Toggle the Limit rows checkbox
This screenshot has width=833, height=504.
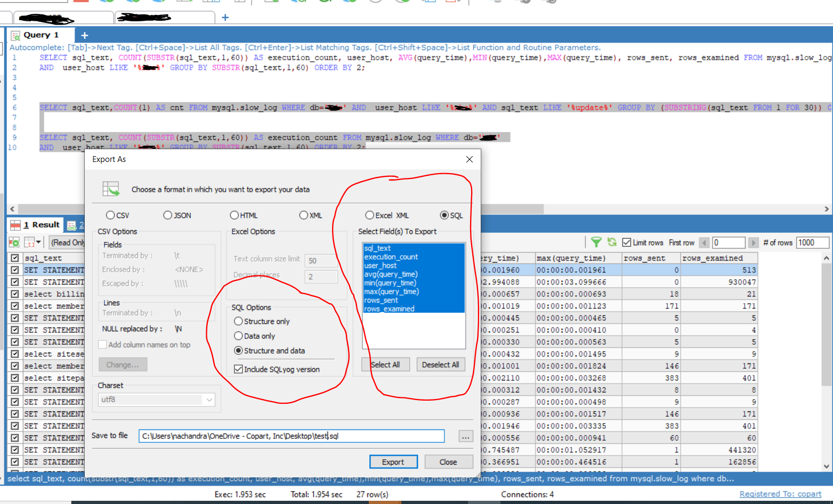tap(627, 242)
